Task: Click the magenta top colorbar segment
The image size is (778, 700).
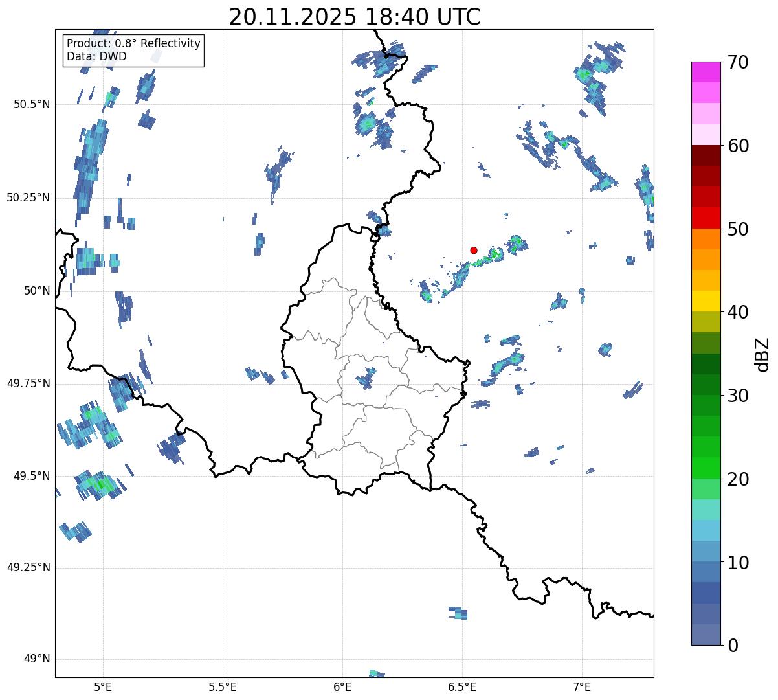Action: [706, 72]
